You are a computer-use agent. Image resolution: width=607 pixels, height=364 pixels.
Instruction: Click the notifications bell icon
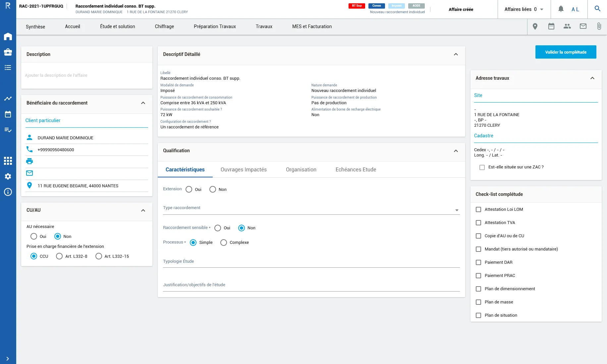[x=561, y=9]
